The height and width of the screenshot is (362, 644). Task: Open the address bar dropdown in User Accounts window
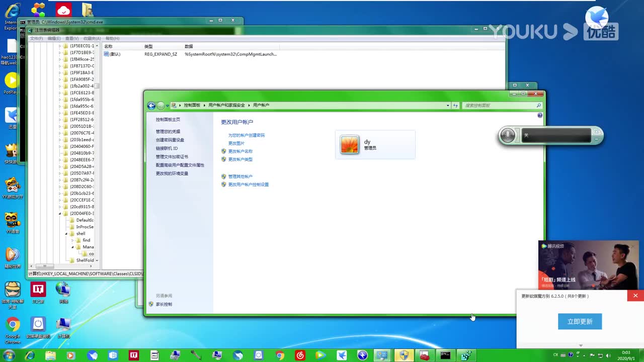pos(448,106)
